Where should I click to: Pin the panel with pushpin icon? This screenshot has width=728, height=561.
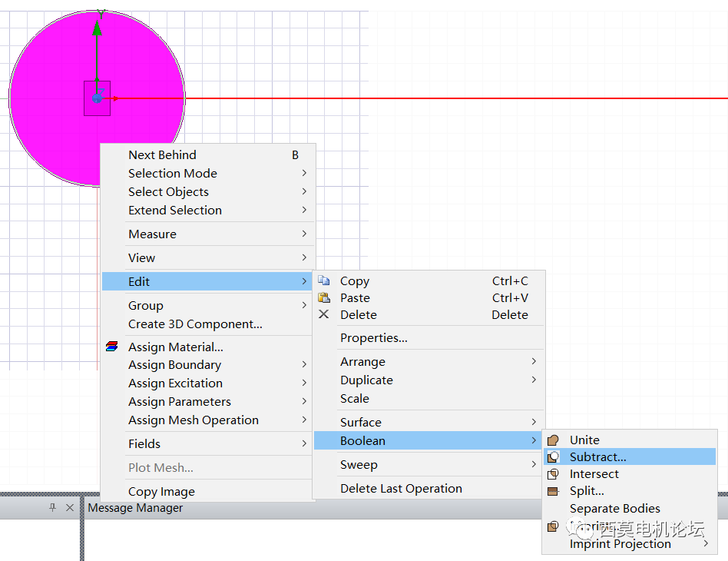(x=52, y=507)
